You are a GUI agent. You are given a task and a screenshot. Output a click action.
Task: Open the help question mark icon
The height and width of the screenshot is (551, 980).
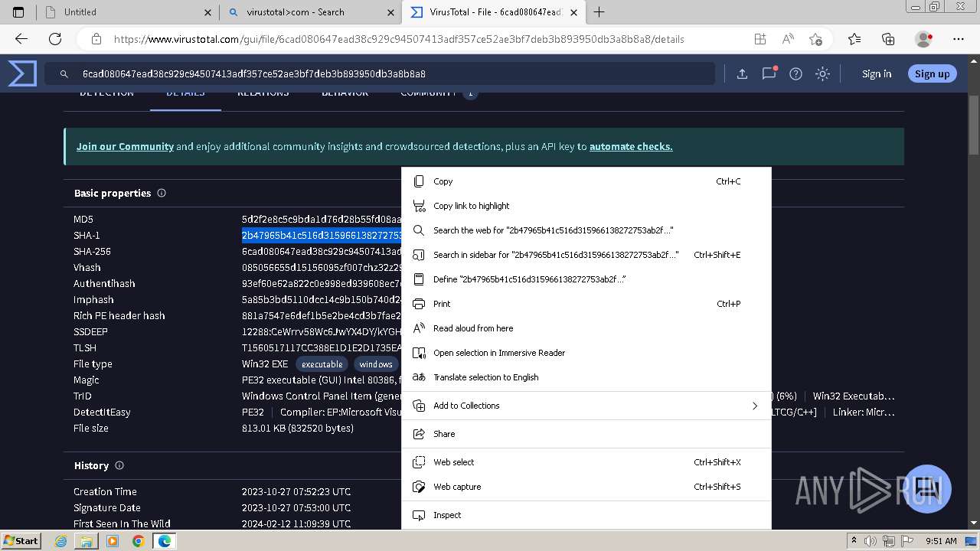795,73
